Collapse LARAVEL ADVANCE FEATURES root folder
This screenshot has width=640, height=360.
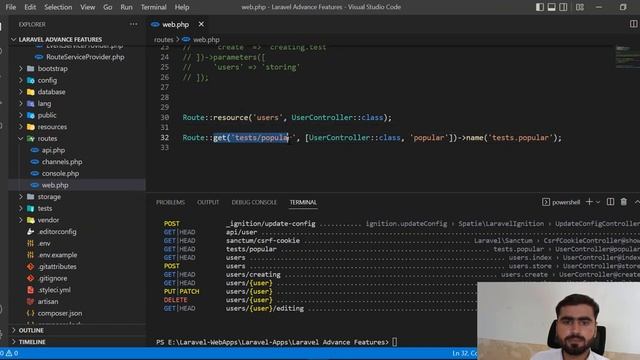pyautogui.click(x=60, y=40)
